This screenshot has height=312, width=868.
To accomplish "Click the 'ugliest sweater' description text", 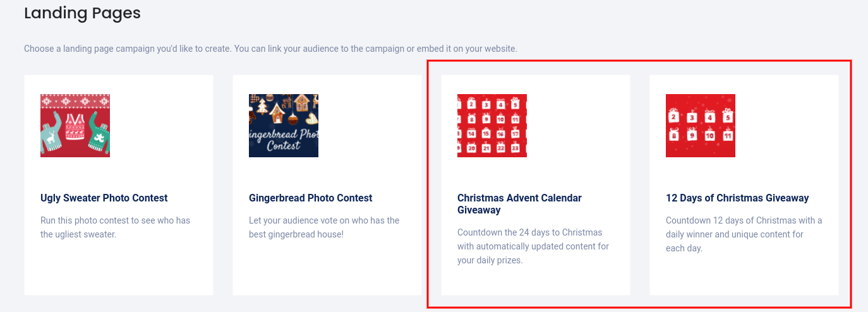I will (x=115, y=227).
